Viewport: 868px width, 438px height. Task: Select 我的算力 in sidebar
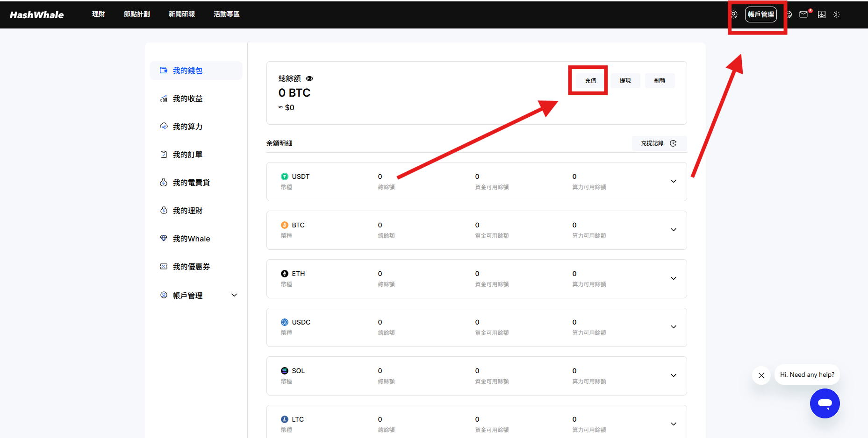196,127
